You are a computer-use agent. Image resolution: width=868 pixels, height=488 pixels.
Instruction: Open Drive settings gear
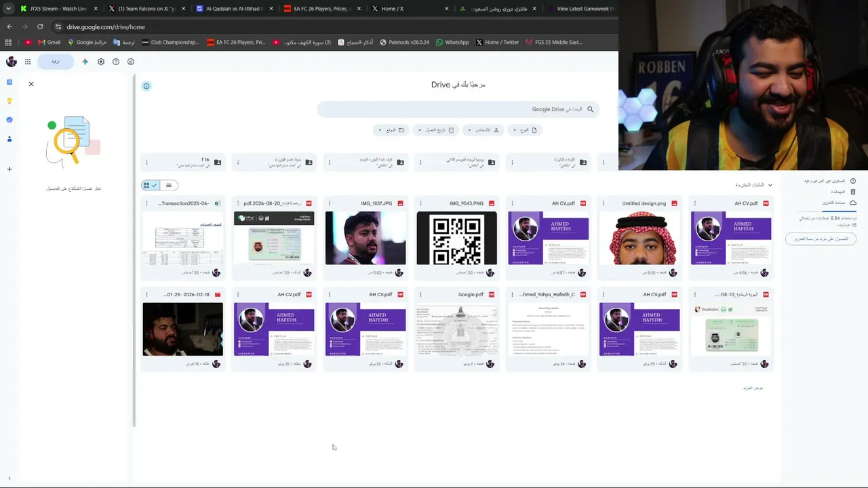click(101, 62)
